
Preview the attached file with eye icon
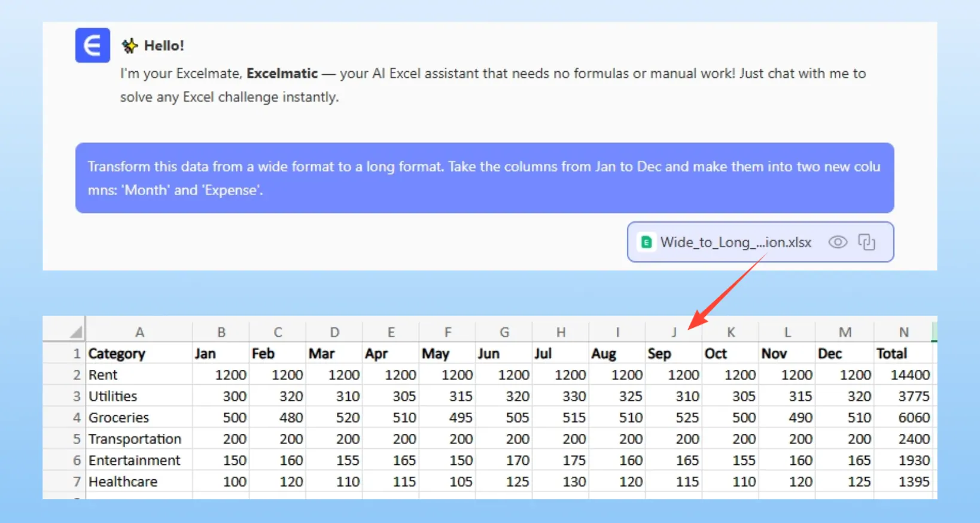click(x=838, y=242)
